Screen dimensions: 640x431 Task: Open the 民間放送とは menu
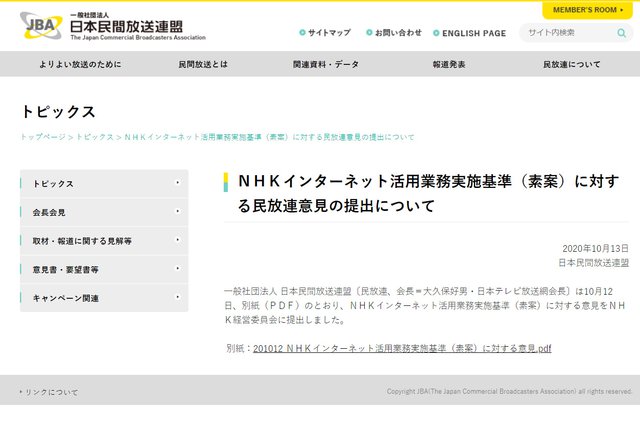click(x=203, y=64)
